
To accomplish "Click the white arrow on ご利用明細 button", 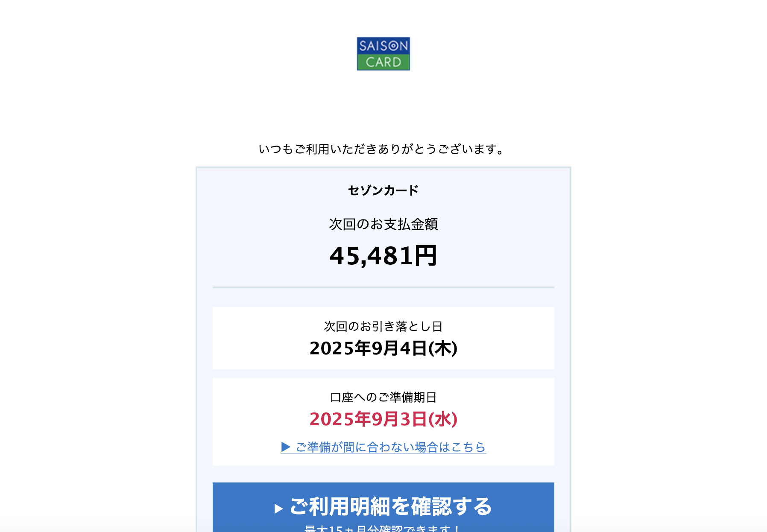I will coord(278,508).
